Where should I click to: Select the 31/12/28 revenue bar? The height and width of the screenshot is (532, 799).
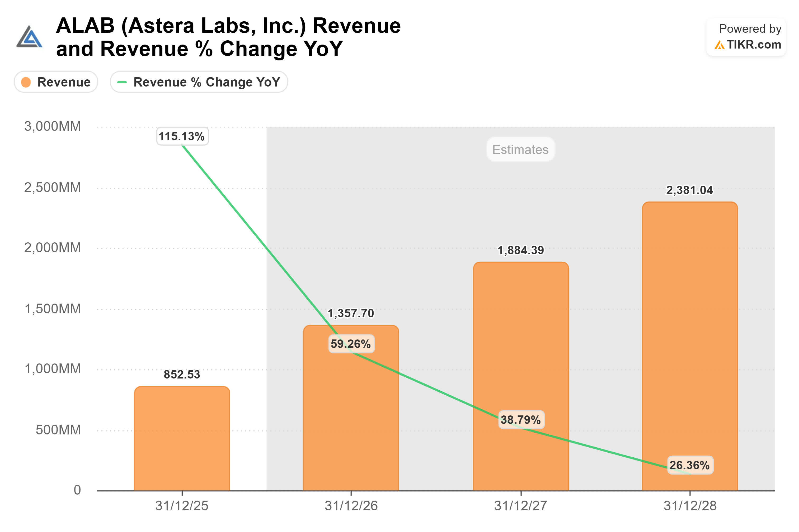pos(690,346)
